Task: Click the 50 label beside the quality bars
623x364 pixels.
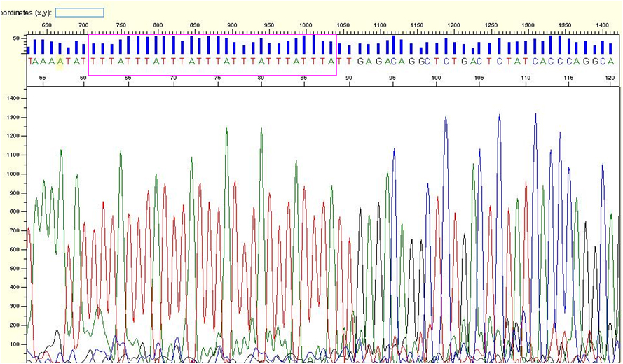Action: (16, 38)
